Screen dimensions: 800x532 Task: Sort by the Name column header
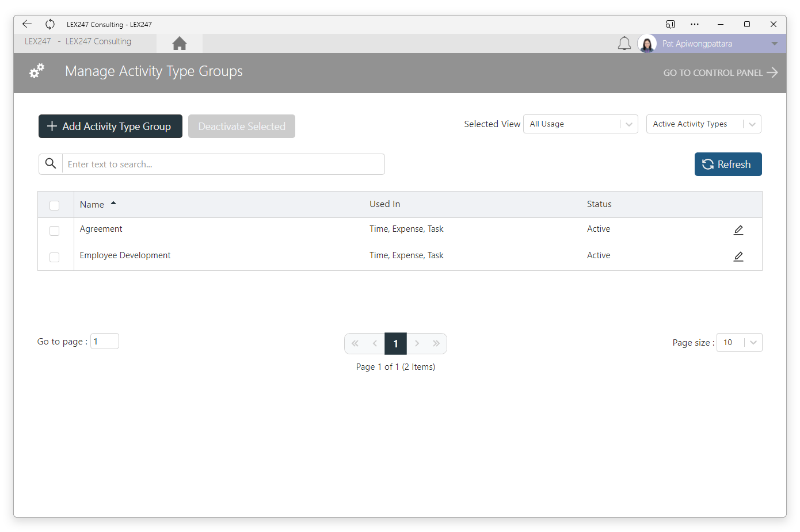pyautogui.click(x=92, y=205)
